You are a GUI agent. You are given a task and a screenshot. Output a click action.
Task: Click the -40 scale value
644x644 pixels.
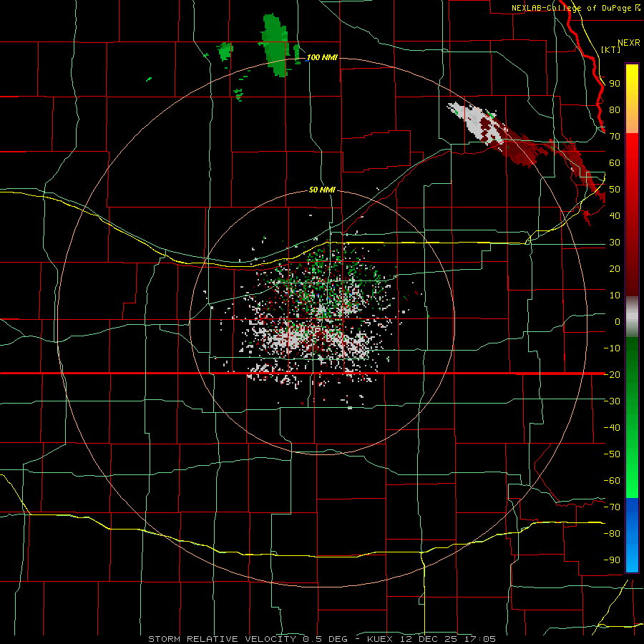[x=612, y=428]
